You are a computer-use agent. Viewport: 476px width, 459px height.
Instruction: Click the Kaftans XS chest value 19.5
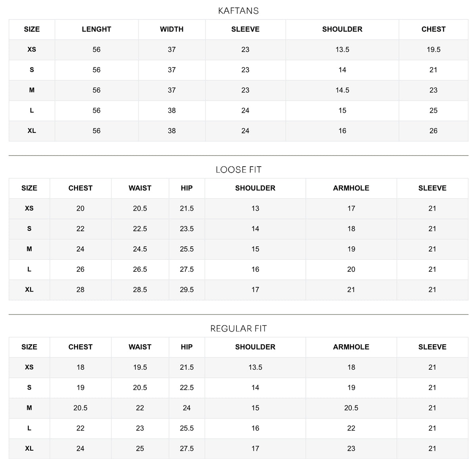point(434,50)
